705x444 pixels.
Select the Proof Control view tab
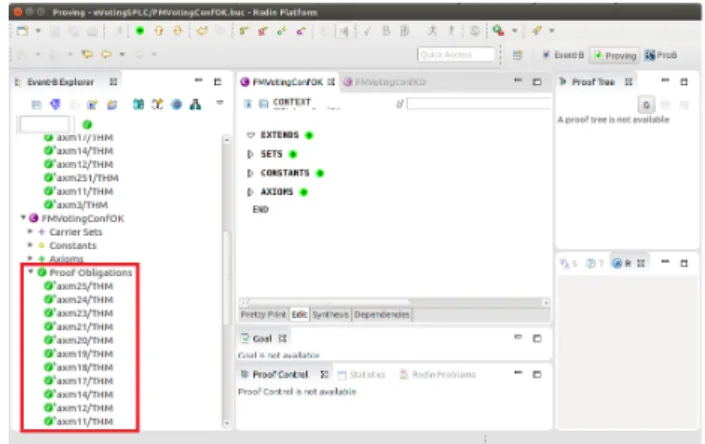click(x=284, y=374)
